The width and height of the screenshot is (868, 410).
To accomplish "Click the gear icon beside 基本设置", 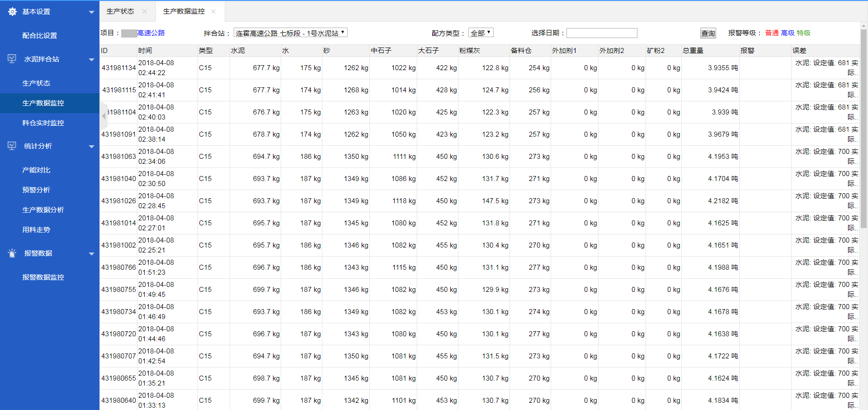I will tap(12, 12).
